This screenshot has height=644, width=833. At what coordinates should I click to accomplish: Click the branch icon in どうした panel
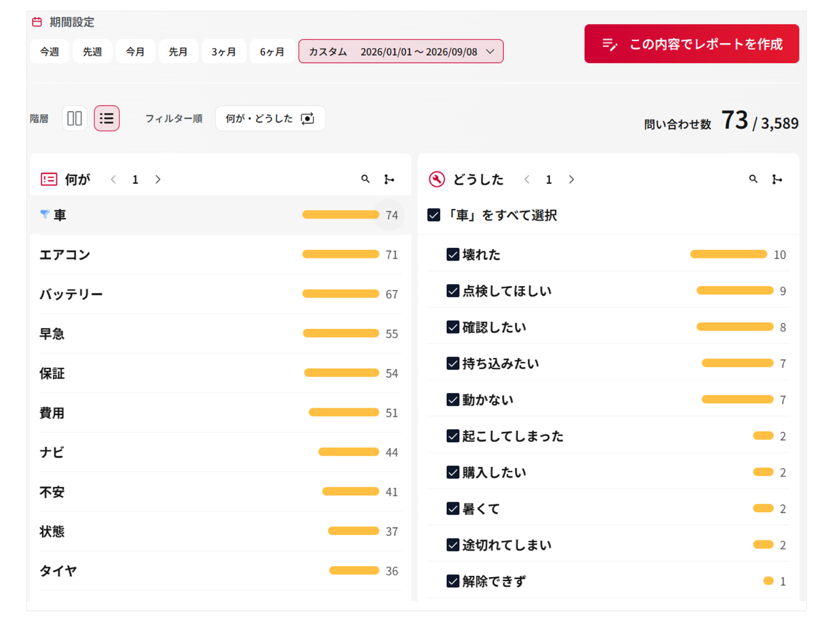coord(777,179)
